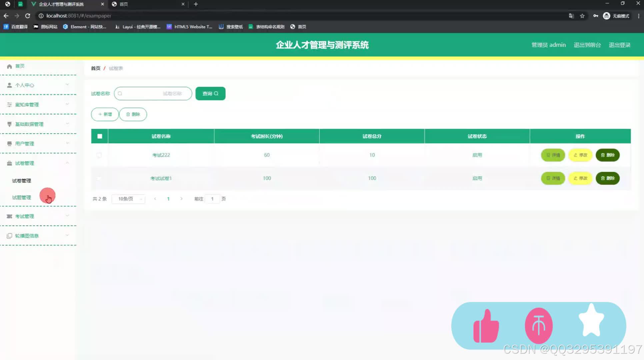Click the 个人中心 user icon
This screenshot has width=644, height=360.
click(9, 85)
